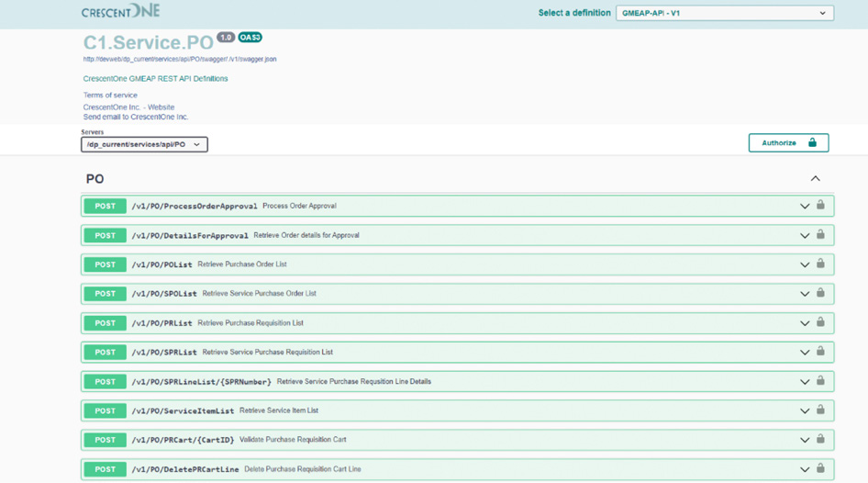Click POST button on DeletePRCartLine row
The height and width of the screenshot is (483, 868).
point(106,469)
